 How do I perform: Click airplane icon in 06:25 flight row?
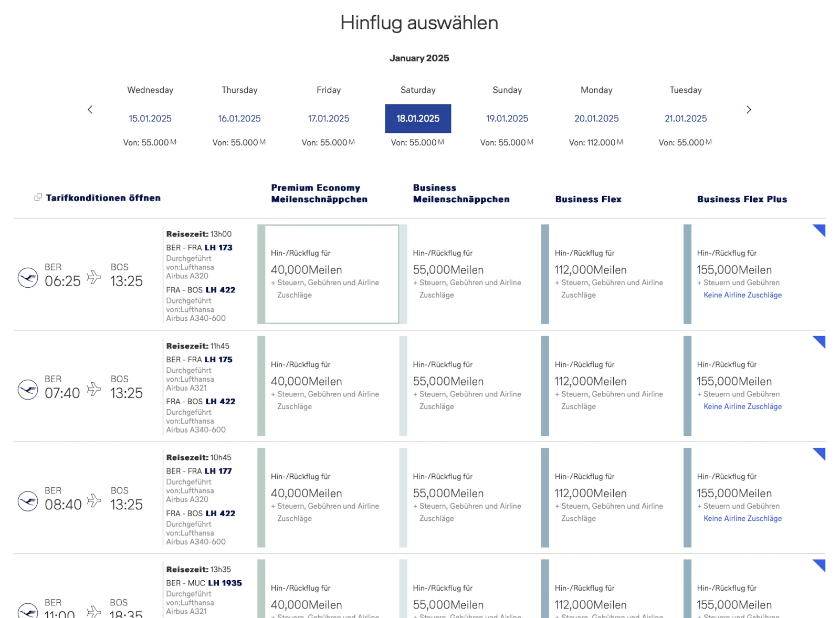(x=94, y=277)
